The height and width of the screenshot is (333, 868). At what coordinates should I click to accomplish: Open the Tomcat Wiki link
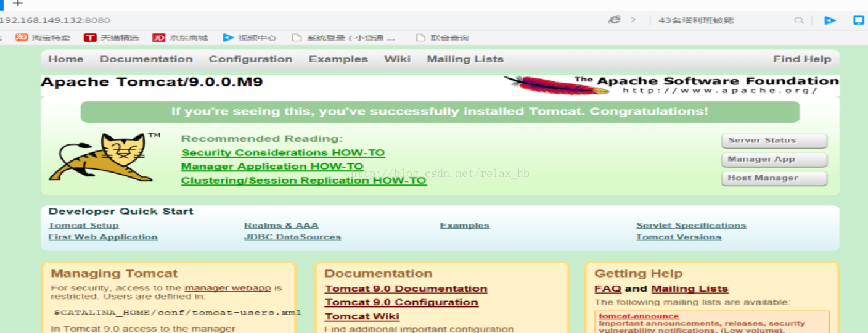tap(362, 316)
